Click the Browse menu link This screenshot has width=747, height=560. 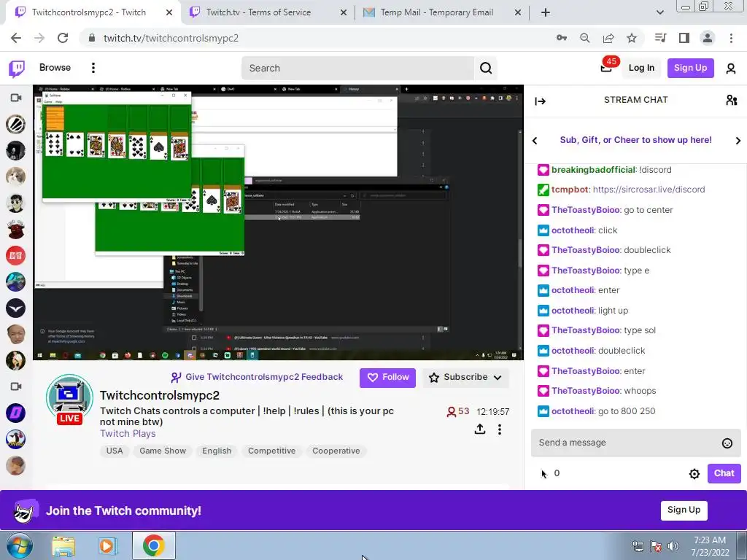(55, 68)
